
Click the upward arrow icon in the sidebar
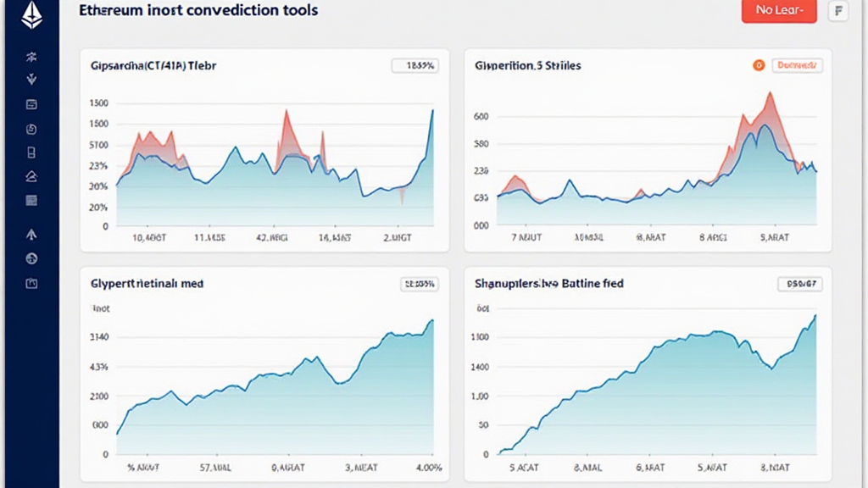coord(32,235)
